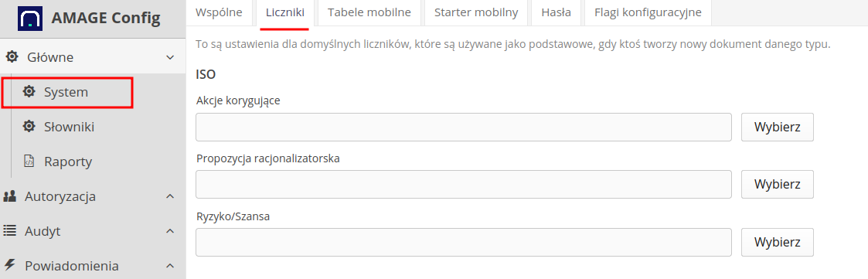Open the Hasła tab
868x279 pixels.
coord(557,12)
